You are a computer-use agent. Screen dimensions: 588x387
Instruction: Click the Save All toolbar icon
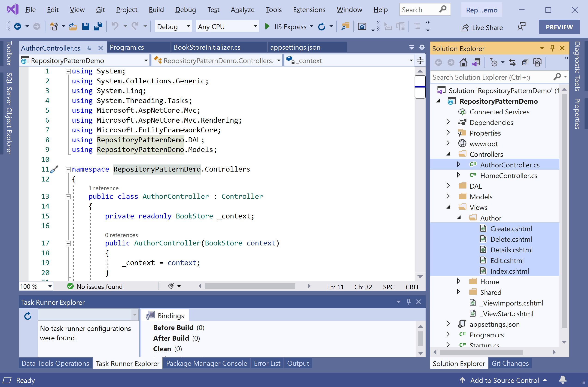coord(98,26)
